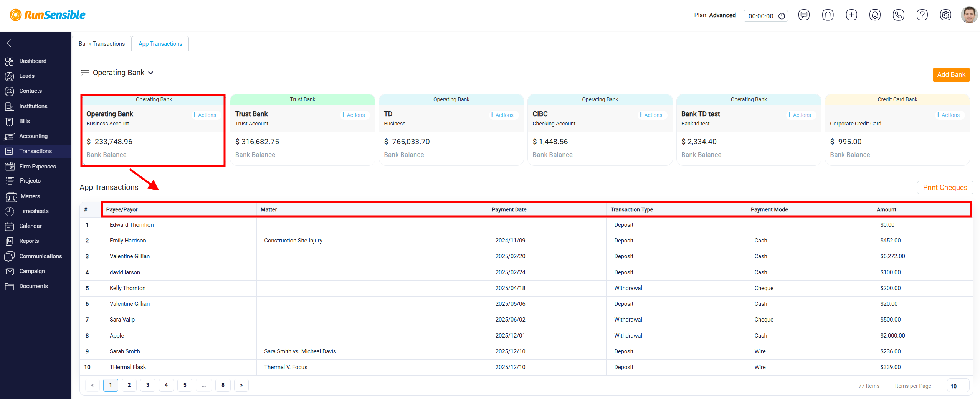Jump to page 8 of transactions
980x399 pixels.
(223, 385)
